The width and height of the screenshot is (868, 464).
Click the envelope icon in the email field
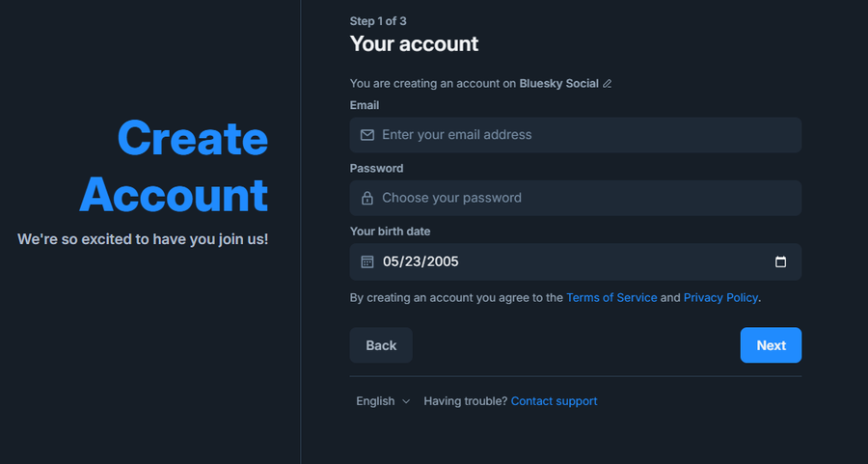point(367,135)
